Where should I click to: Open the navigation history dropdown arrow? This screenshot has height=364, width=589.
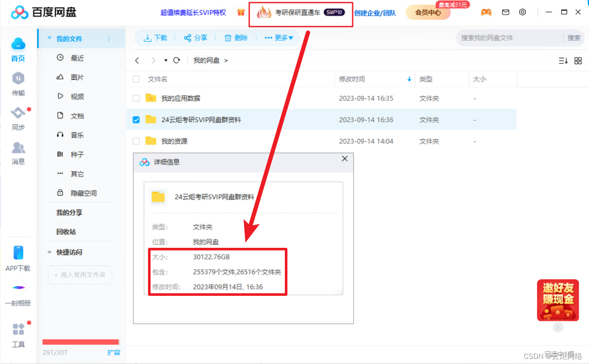point(166,60)
